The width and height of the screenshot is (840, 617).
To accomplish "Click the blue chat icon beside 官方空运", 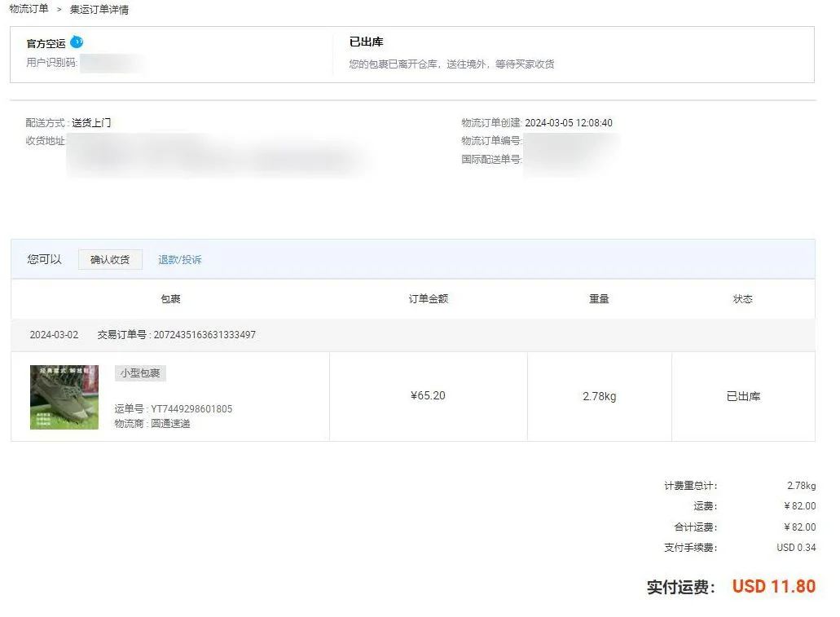I will [x=77, y=42].
